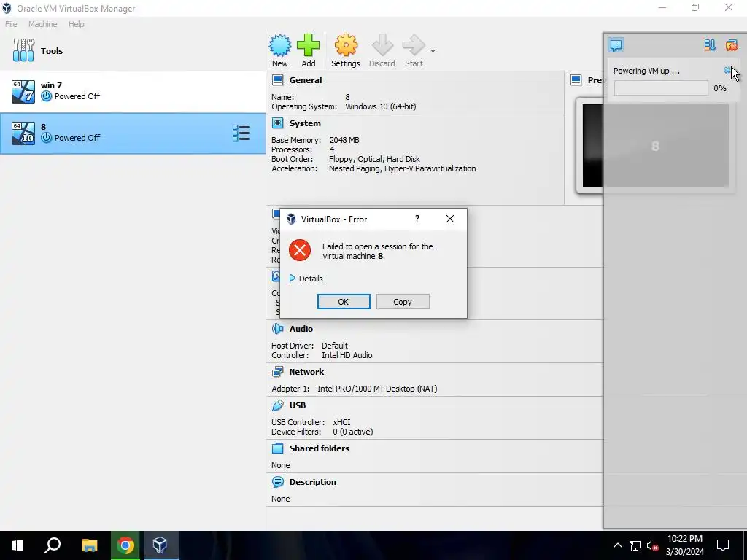Click the Add machine icon
747x560 pixels.
(x=309, y=45)
